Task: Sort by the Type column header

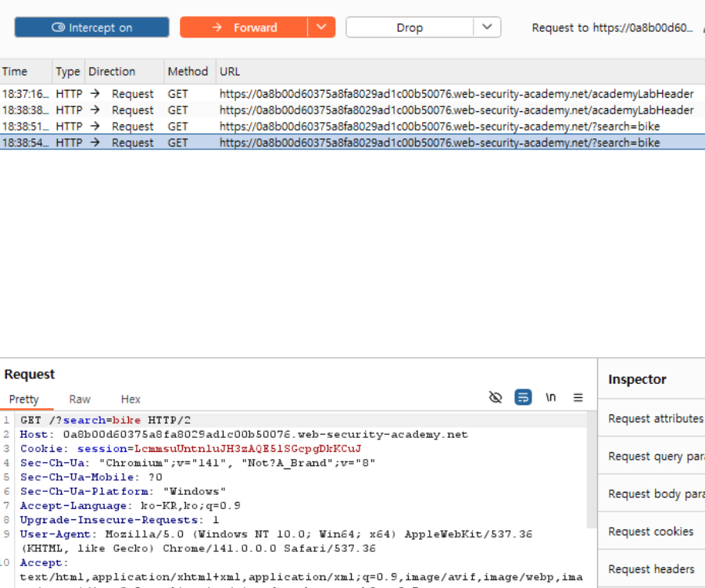Action: click(68, 71)
